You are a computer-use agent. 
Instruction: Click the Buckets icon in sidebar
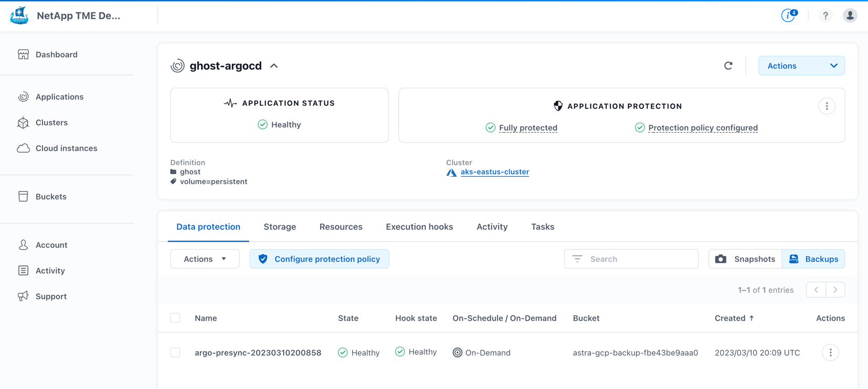(23, 196)
